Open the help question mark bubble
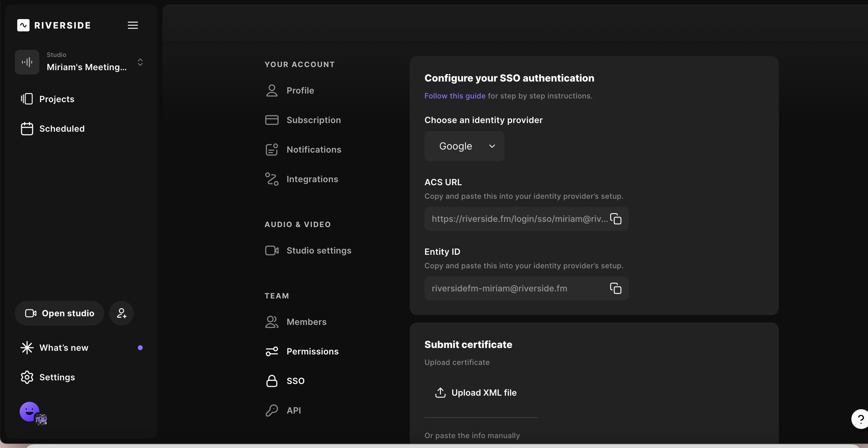This screenshot has width=868, height=448. 860,419
